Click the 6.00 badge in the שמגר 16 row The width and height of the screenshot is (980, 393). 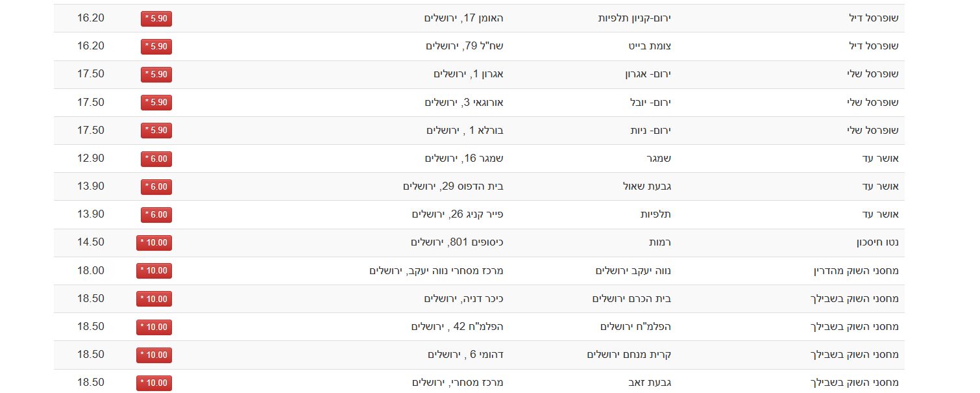coord(156,159)
